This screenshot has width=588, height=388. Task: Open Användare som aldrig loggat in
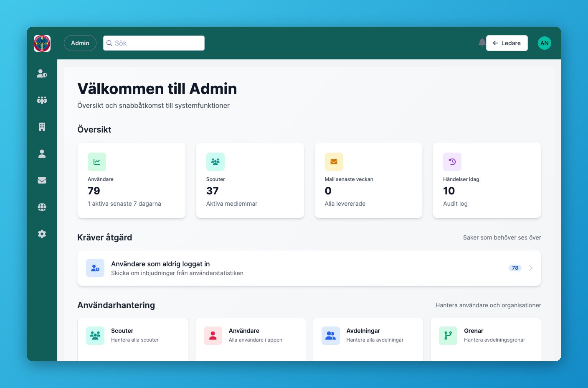click(309, 268)
